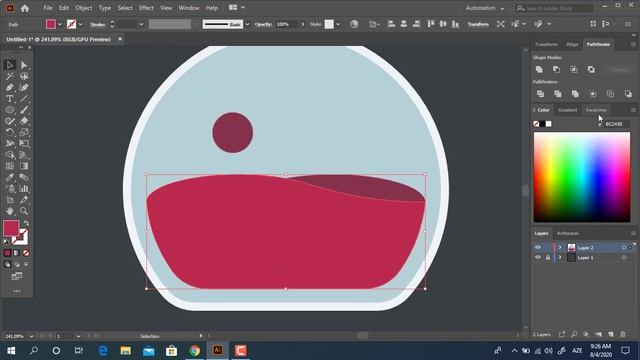Click the white swatch in Color panel

549,124
